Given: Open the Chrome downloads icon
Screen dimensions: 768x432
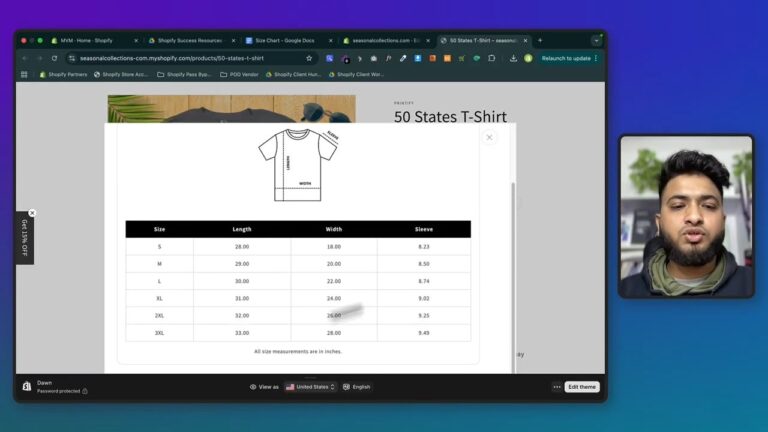Looking at the screenshot, I should (513, 58).
